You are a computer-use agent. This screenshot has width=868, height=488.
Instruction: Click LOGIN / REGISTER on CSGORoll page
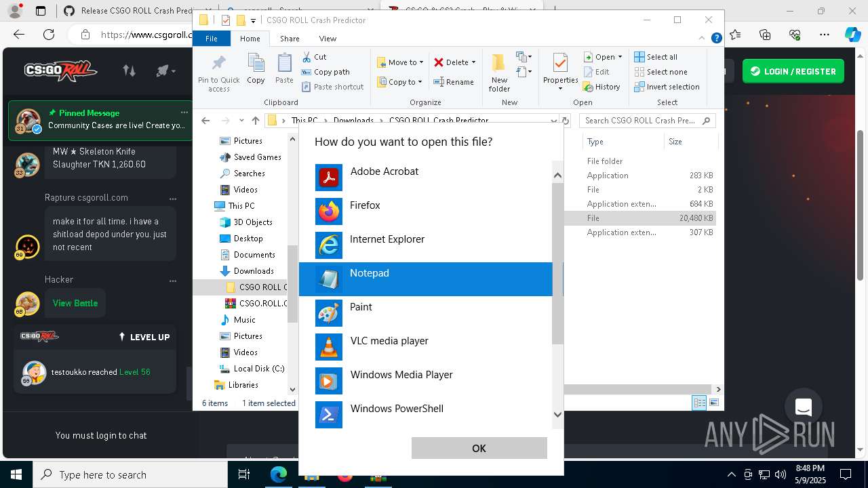coord(793,71)
